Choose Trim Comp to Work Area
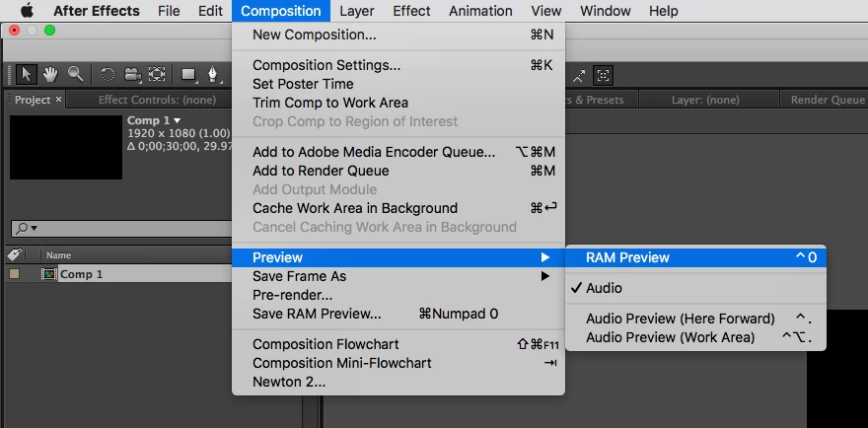The width and height of the screenshot is (868, 428). [398, 103]
